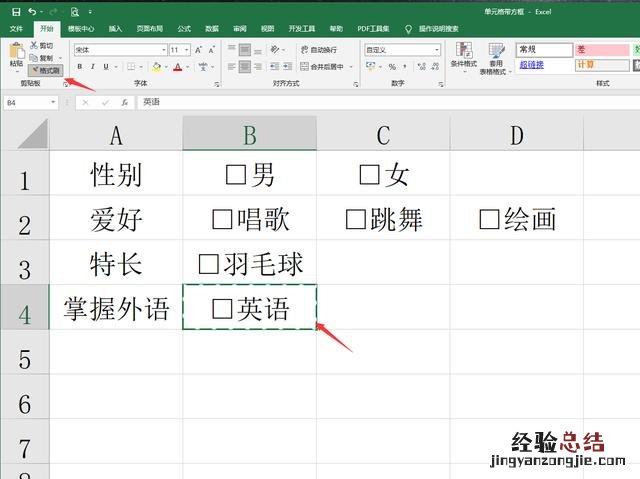This screenshot has width=640, height=479.
Task: Click the red font color swatch
Action: 177,67
